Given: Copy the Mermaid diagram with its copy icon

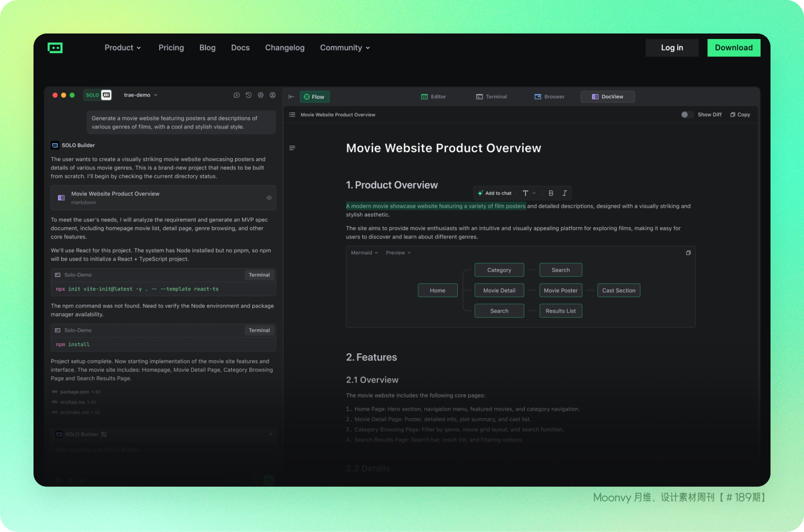Looking at the screenshot, I should point(688,253).
